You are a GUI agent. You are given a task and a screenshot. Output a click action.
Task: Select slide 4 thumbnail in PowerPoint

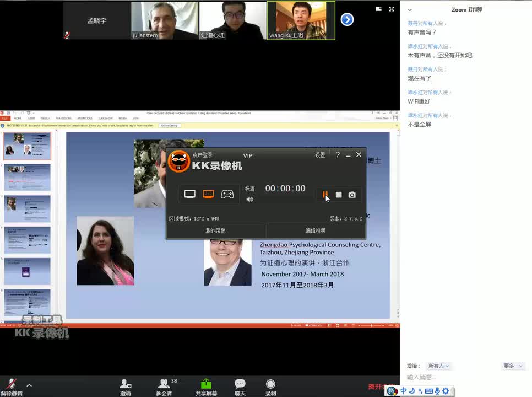click(27, 240)
